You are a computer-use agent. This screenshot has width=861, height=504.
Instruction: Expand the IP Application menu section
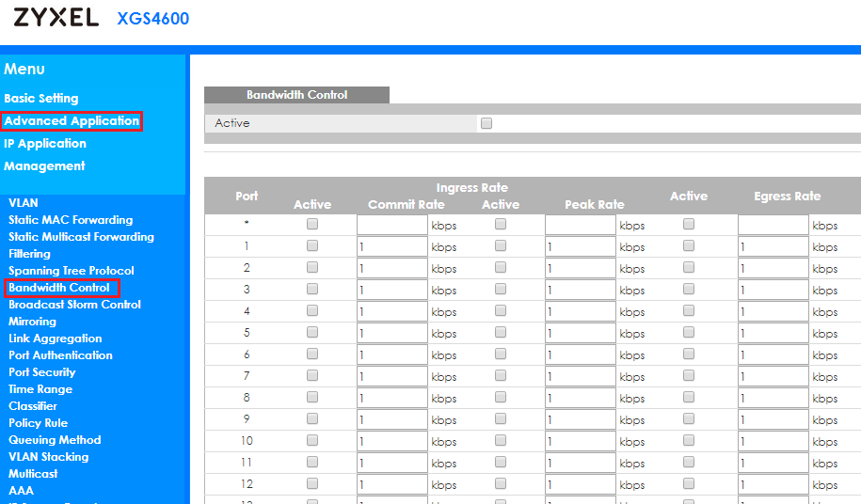45,144
